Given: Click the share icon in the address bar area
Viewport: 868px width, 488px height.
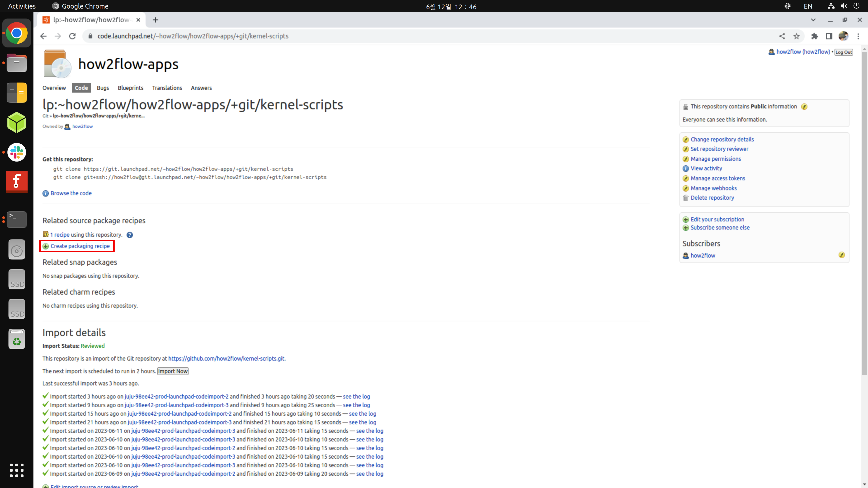Looking at the screenshot, I should [x=782, y=36].
